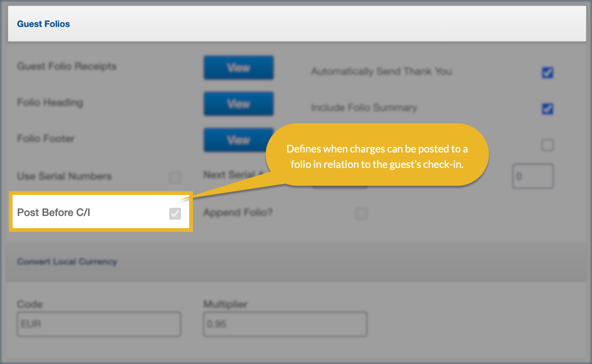Toggle the Post Before C/I checkbox
The height and width of the screenshot is (364, 592).
175,213
